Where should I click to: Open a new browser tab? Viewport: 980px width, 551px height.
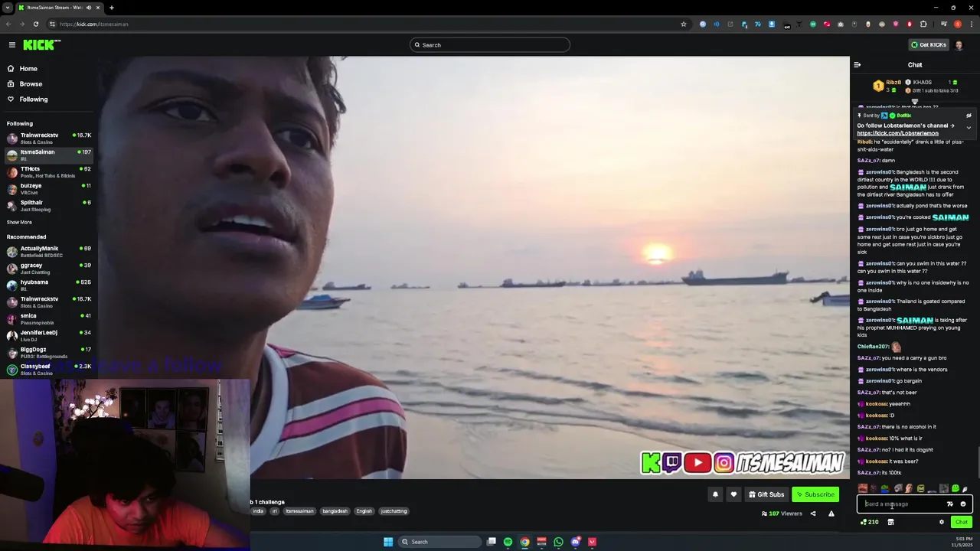(x=111, y=8)
